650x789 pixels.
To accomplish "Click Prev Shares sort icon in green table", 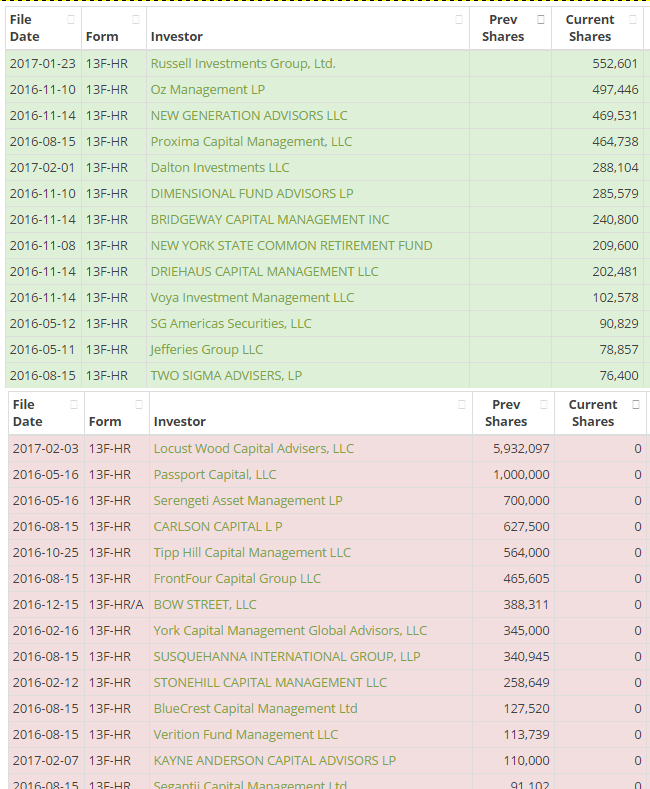I will 541,20.
